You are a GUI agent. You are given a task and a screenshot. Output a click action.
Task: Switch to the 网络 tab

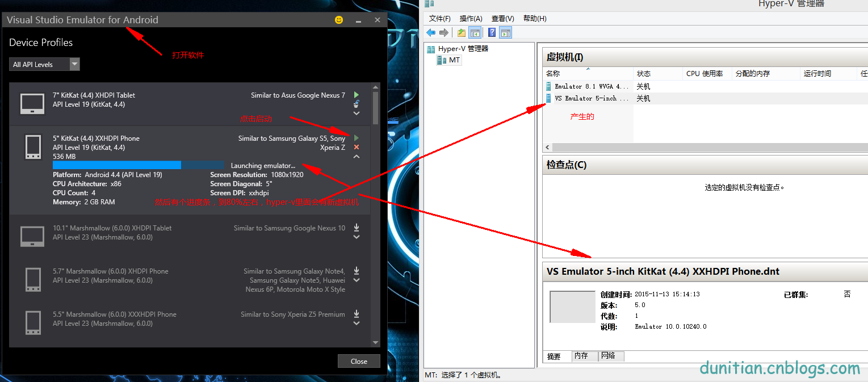(x=611, y=356)
